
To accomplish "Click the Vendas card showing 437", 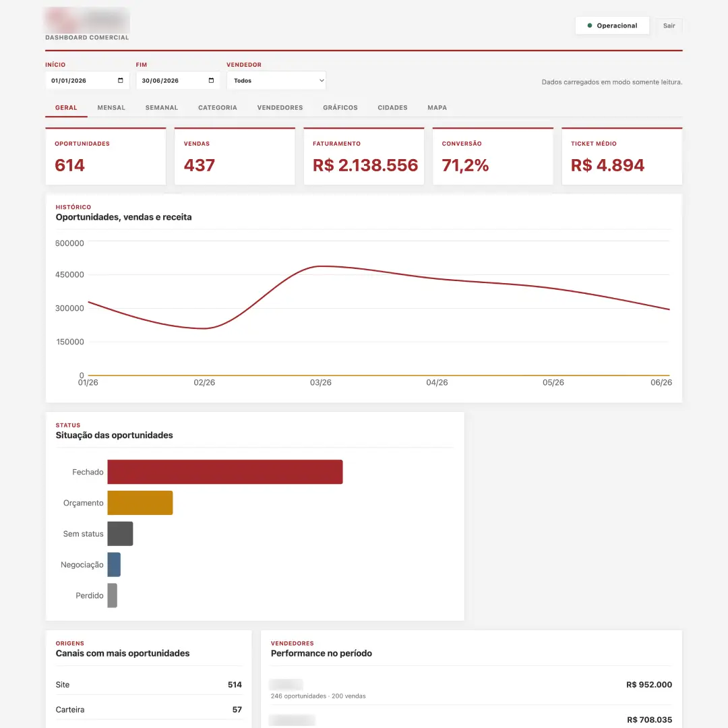I will click(x=235, y=156).
